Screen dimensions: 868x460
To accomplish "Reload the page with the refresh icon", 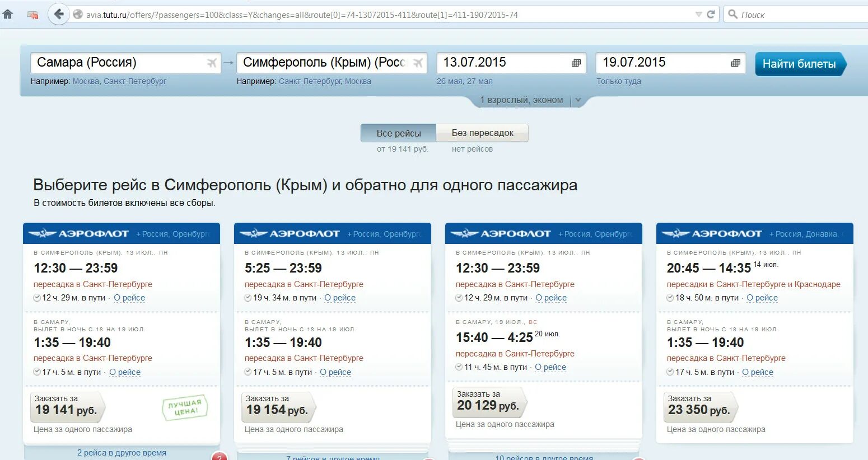I will [x=711, y=15].
